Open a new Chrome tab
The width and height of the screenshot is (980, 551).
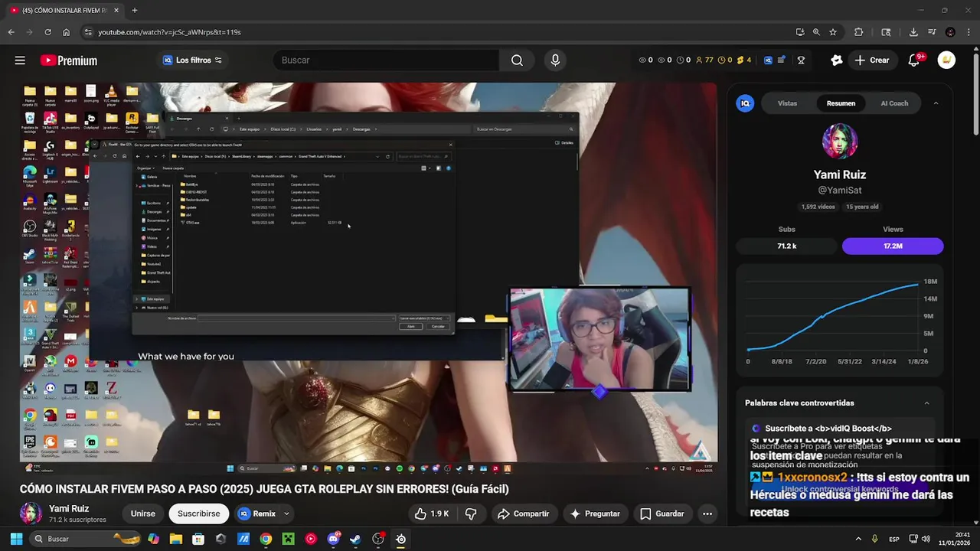[x=134, y=10]
